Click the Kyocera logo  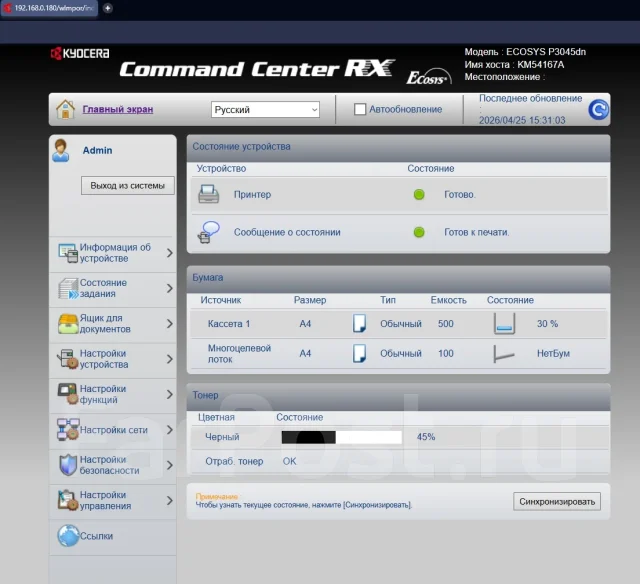point(80,53)
